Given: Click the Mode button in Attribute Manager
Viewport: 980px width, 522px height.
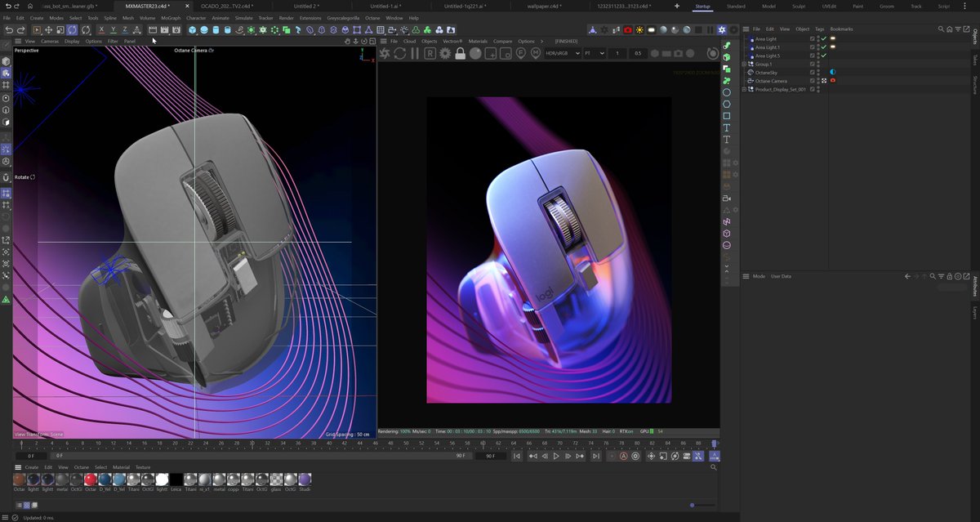Looking at the screenshot, I should pos(759,276).
